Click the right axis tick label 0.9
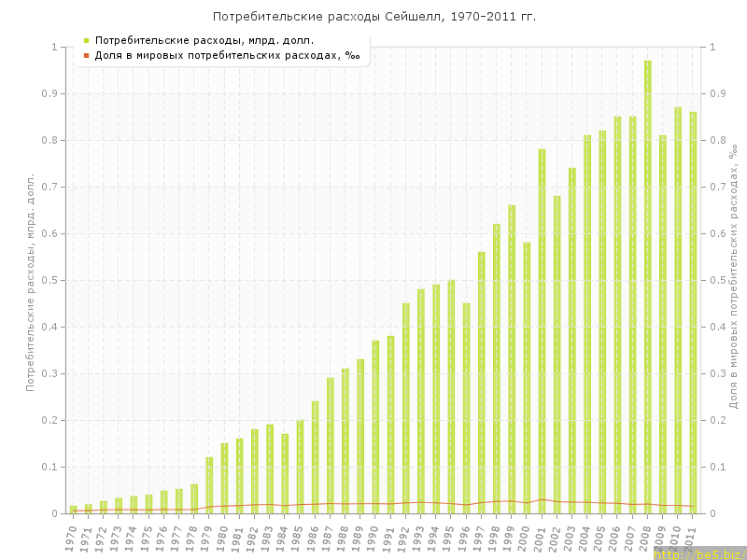Viewport: 747px width, 560px height. [721, 93]
